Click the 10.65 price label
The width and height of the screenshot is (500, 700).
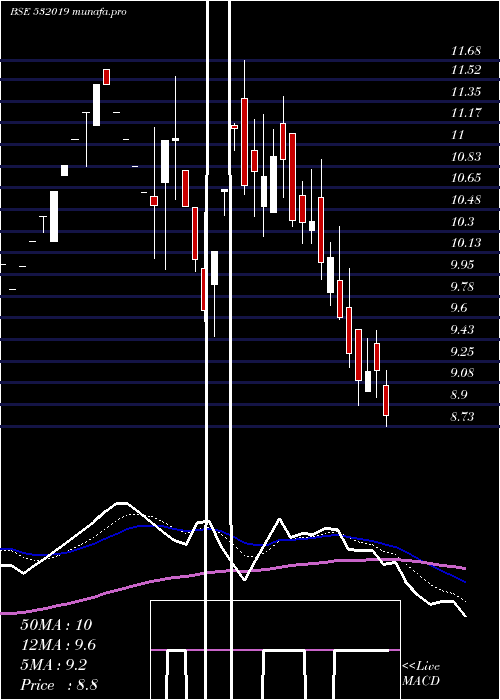point(466,178)
